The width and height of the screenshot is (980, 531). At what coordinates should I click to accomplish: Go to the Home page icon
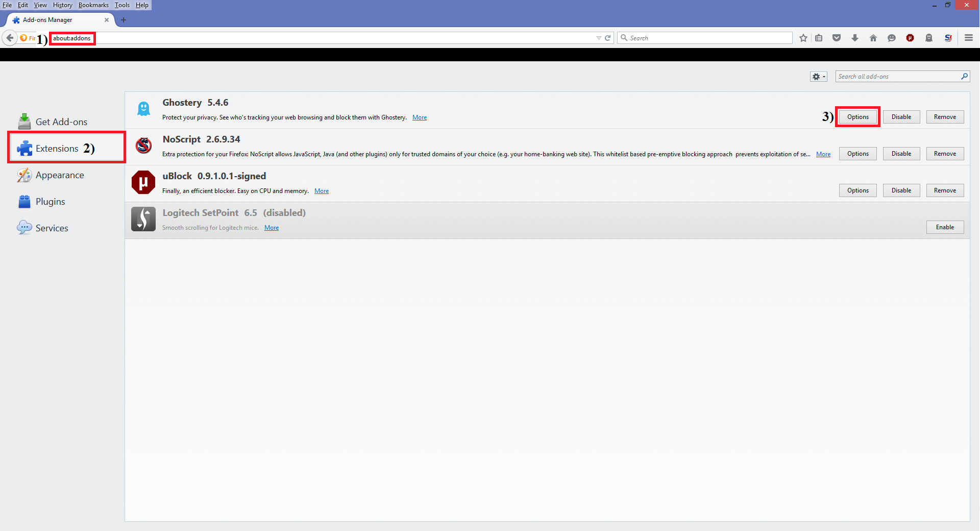(x=873, y=38)
